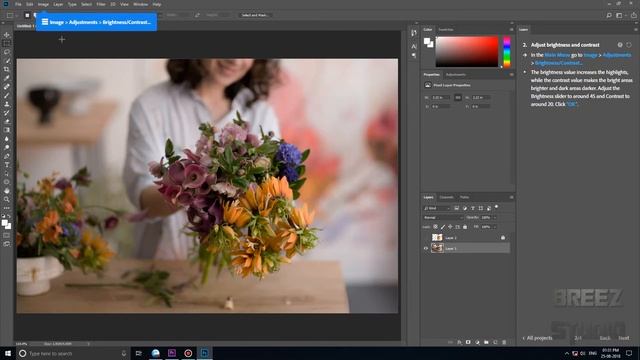Open the layer Fill dropdown arrow
Viewport: 640px width, 360px height.
click(x=495, y=227)
